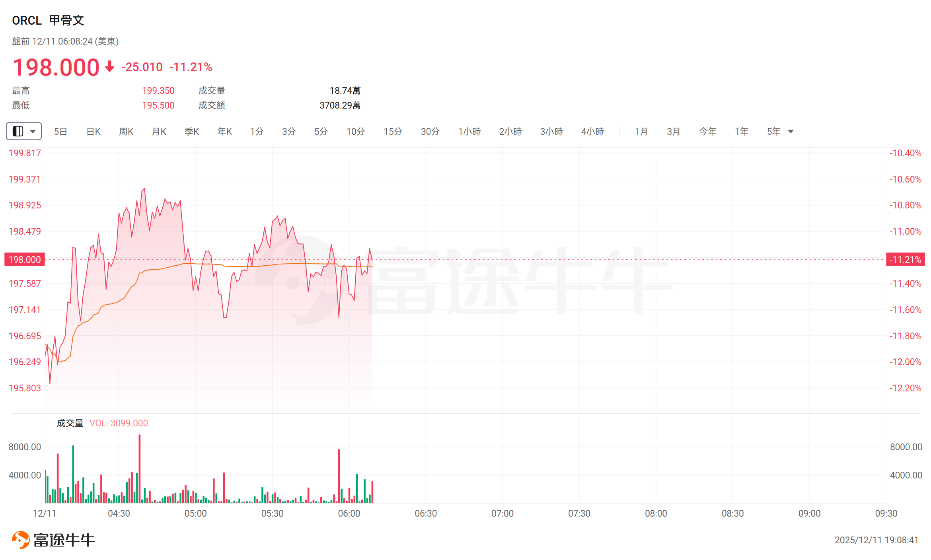
Task: Choose the 15分 interval tab
Action: pyautogui.click(x=393, y=132)
